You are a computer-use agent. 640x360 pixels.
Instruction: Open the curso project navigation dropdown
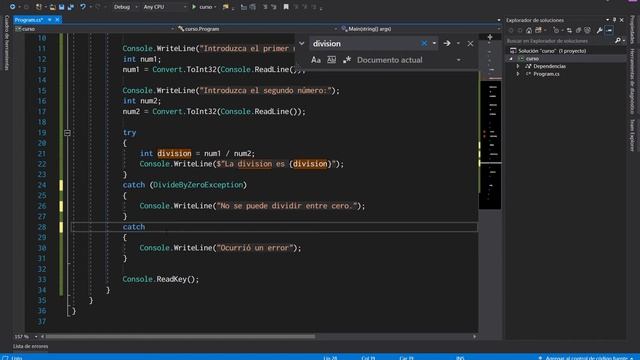[x=95, y=29]
